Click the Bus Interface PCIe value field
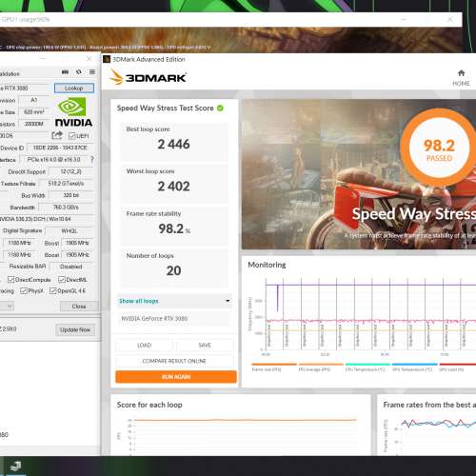 (x=53, y=160)
